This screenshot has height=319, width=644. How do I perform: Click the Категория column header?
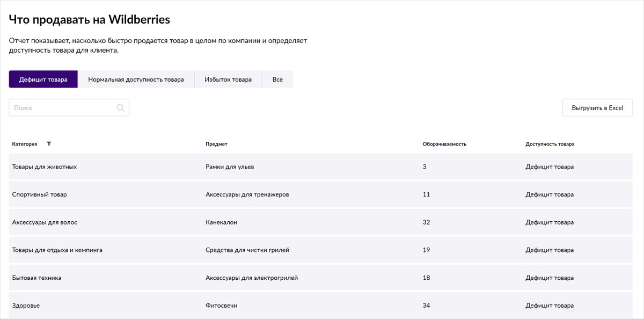[25, 144]
